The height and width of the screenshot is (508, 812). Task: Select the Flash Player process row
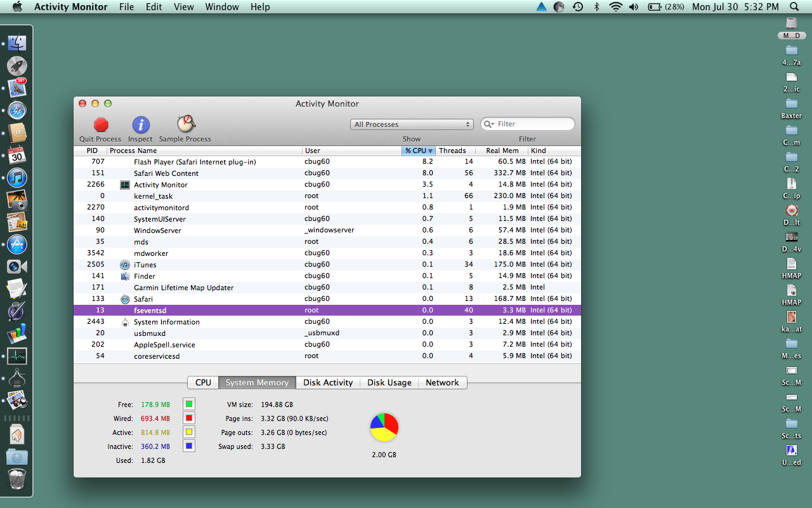327,162
